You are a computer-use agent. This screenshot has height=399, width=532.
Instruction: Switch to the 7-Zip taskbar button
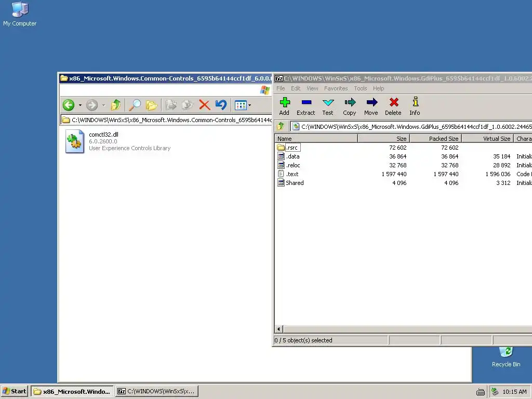[157, 391]
